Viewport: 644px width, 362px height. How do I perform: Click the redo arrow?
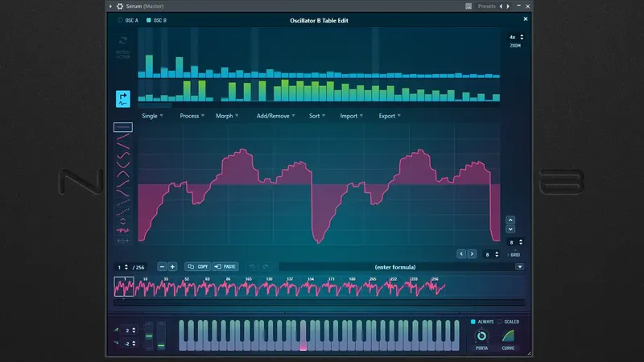[x=266, y=267]
